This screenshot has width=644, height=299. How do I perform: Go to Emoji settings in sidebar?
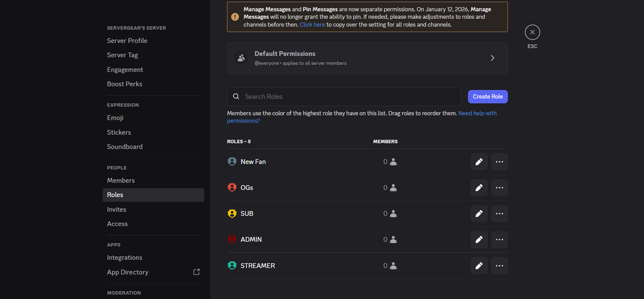115,118
